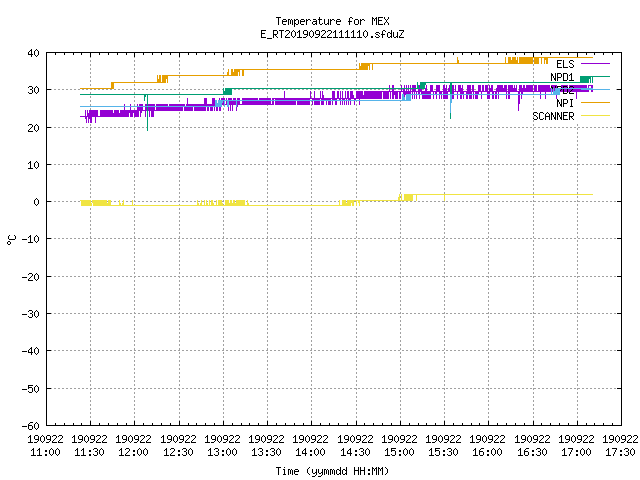640x480 pixels.
Task: Click the NPI legend label
Action: tap(565, 103)
